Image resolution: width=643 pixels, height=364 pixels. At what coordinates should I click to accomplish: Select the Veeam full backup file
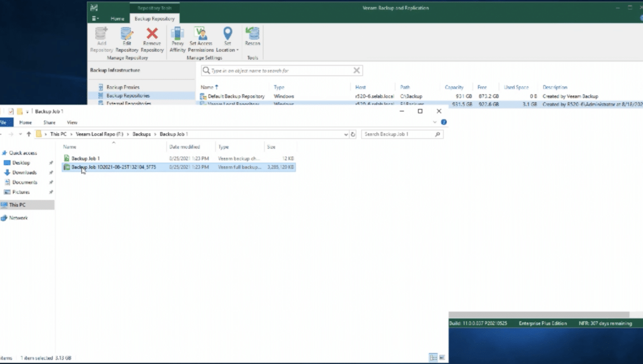click(x=179, y=167)
